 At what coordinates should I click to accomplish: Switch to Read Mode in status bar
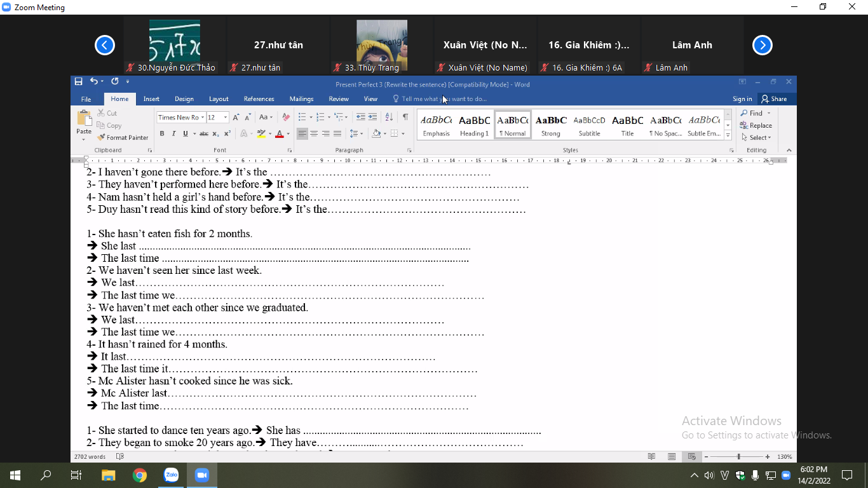tap(651, 456)
